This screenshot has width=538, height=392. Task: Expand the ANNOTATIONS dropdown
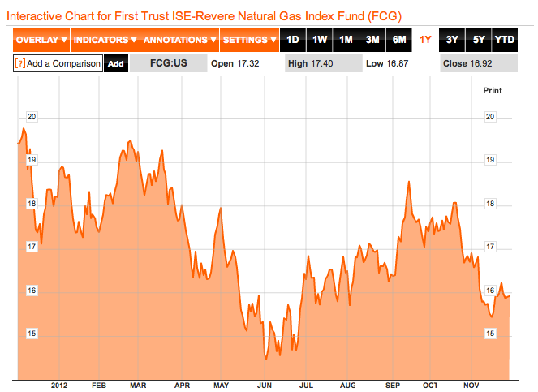pos(179,40)
